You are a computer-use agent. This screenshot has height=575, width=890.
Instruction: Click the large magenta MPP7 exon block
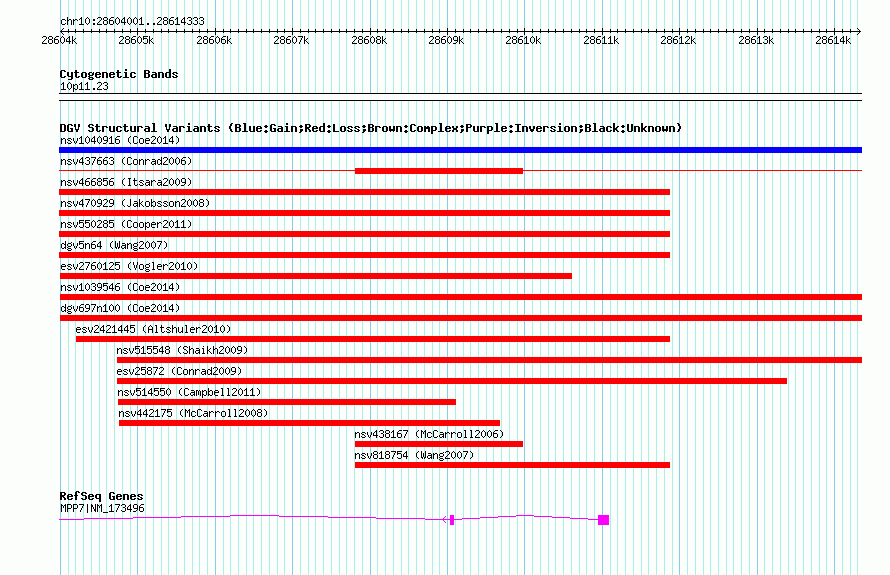point(603,520)
